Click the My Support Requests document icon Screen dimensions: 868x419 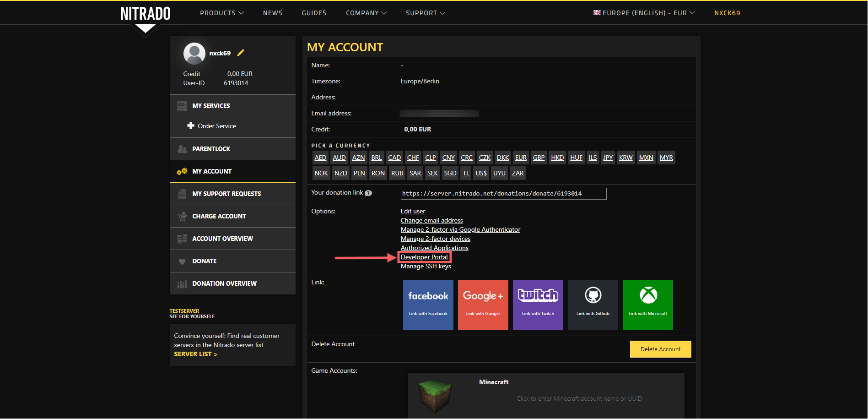[x=182, y=194]
